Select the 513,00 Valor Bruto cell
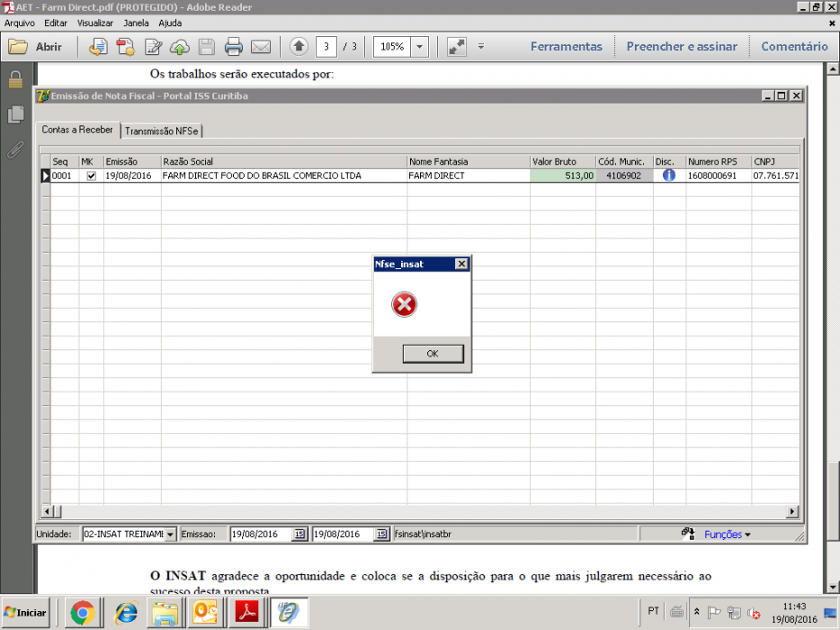 (x=562, y=175)
